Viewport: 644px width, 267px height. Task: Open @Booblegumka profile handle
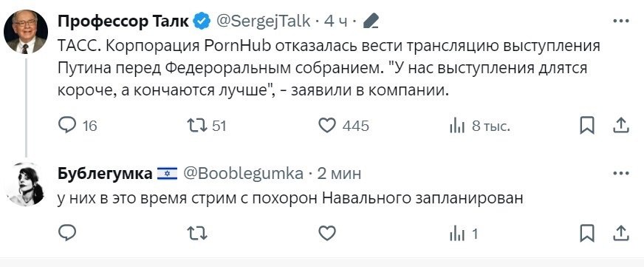(x=243, y=174)
